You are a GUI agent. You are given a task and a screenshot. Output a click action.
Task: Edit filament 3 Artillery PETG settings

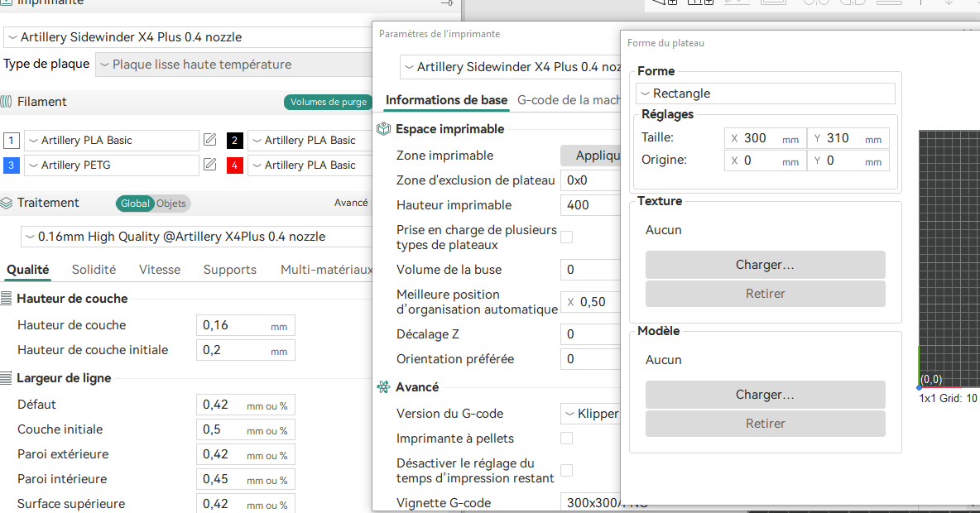click(x=210, y=165)
